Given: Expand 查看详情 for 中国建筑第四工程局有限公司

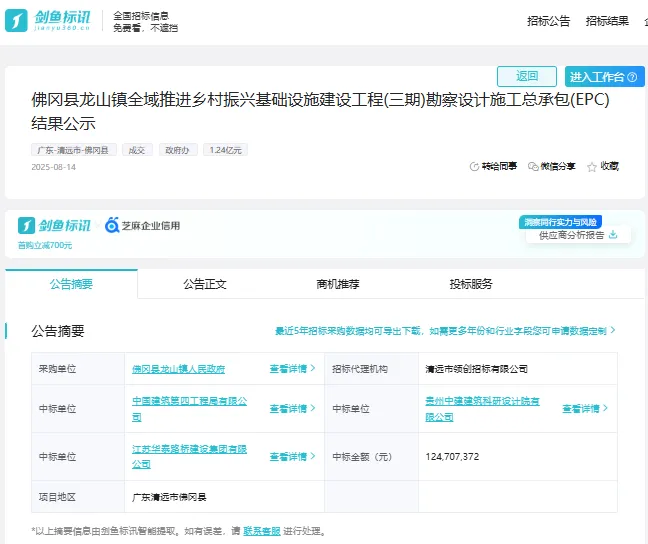Looking at the screenshot, I should point(292,409).
